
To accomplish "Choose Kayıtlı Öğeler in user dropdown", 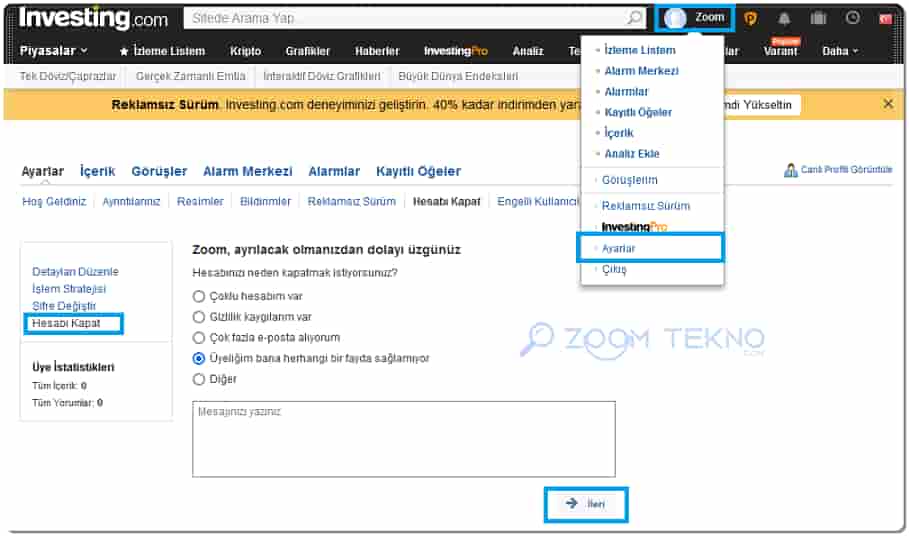I will (x=638, y=112).
